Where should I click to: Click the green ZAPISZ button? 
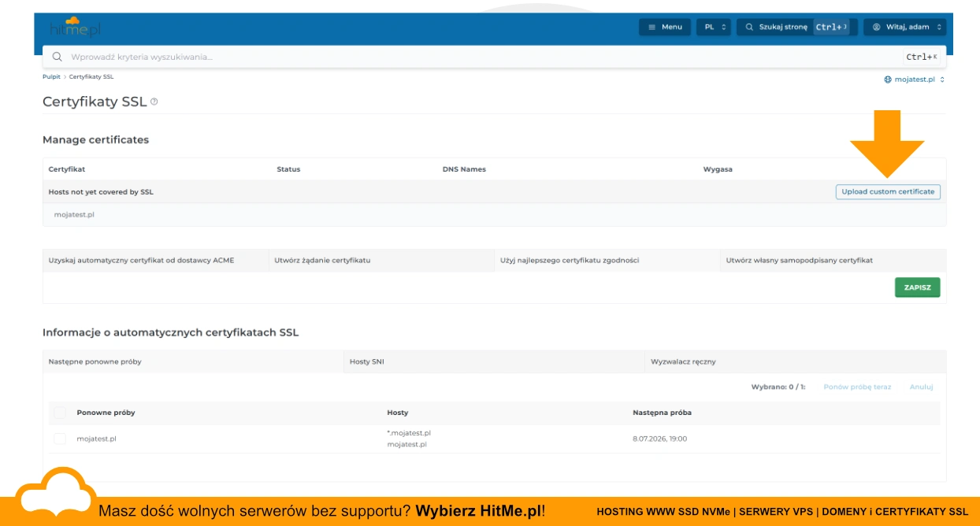pos(917,287)
